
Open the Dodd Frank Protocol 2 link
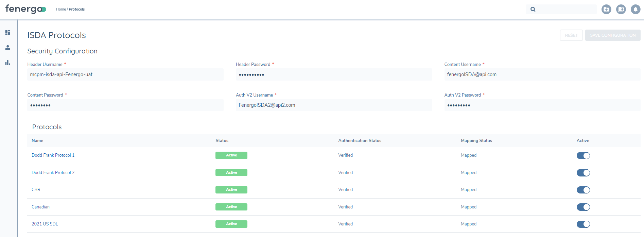(x=53, y=173)
